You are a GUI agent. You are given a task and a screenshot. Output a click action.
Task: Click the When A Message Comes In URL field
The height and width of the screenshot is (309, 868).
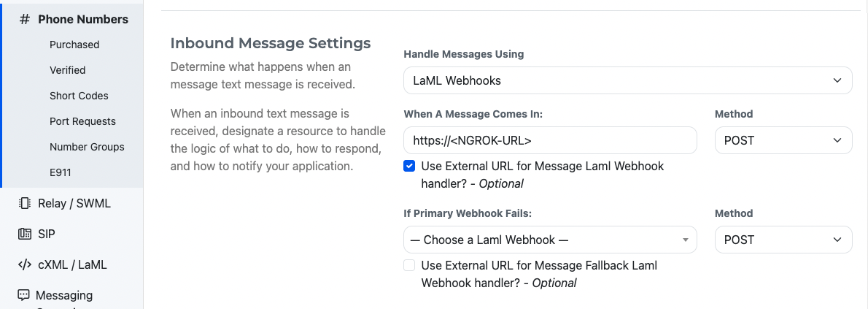point(550,140)
